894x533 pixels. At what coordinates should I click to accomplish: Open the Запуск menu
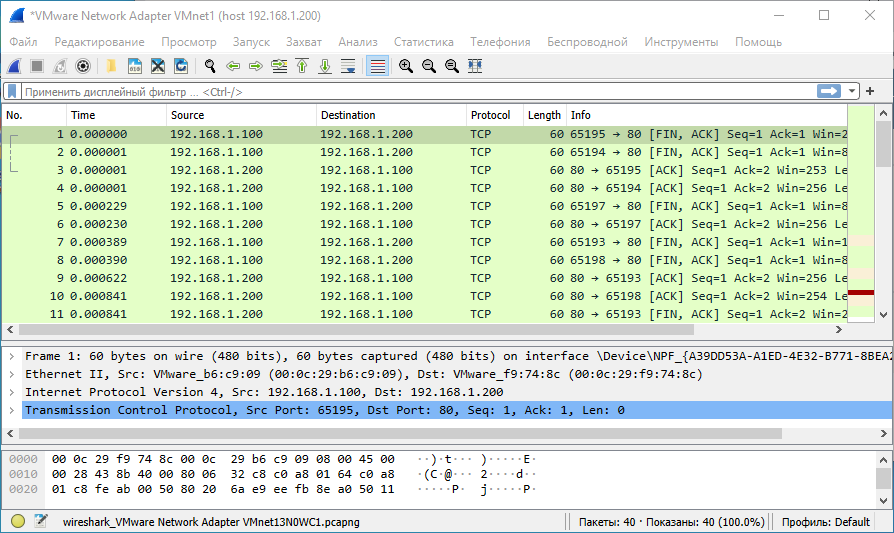coord(251,42)
